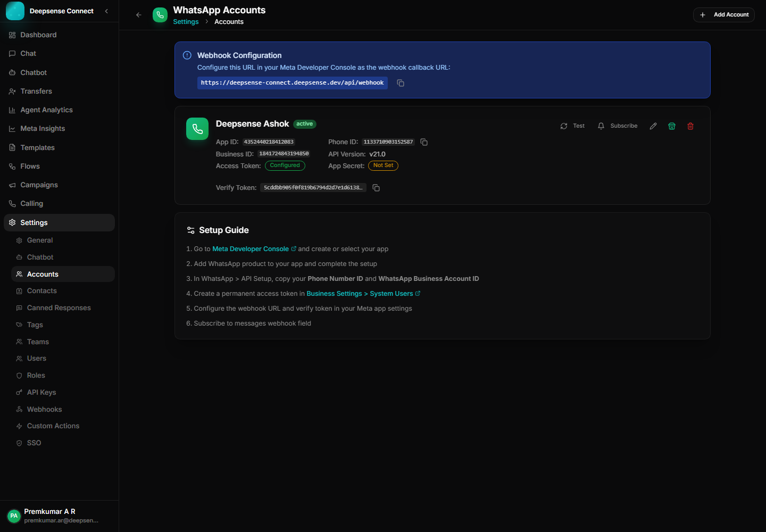This screenshot has width=766, height=532.
Task: Open the green catalog storefront icon
Action: pyautogui.click(x=671, y=126)
